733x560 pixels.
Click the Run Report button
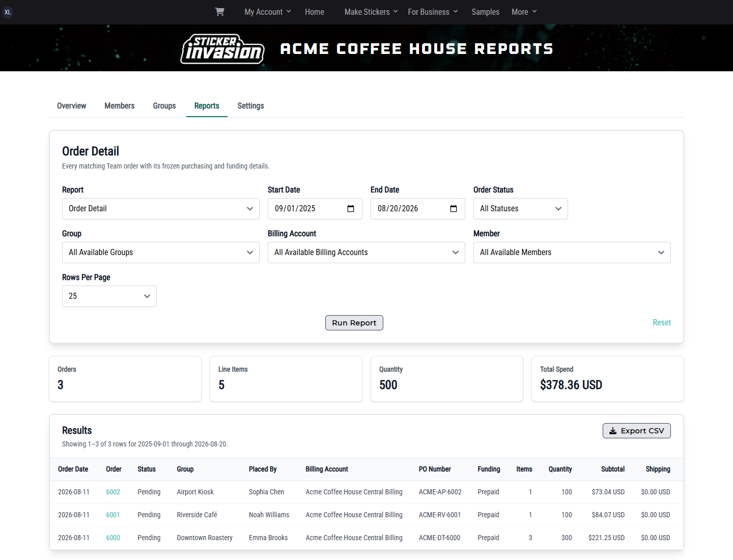354,323
